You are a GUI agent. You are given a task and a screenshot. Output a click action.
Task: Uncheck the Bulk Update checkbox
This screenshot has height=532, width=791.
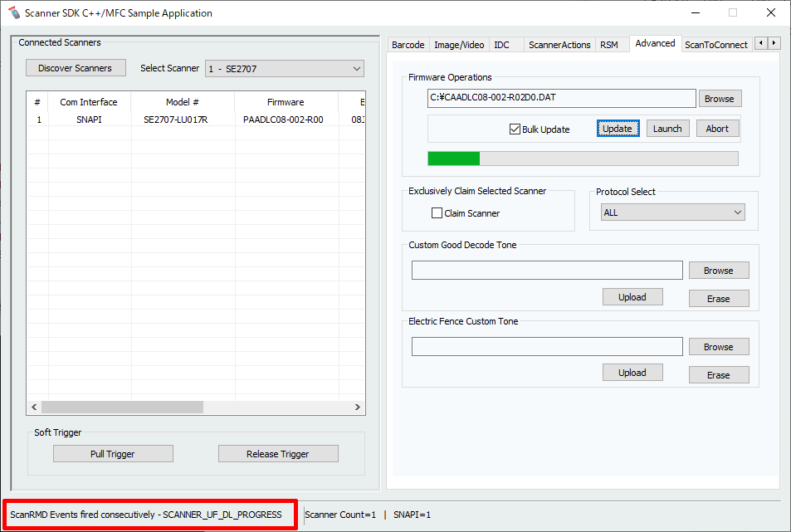click(x=515, y=129)
